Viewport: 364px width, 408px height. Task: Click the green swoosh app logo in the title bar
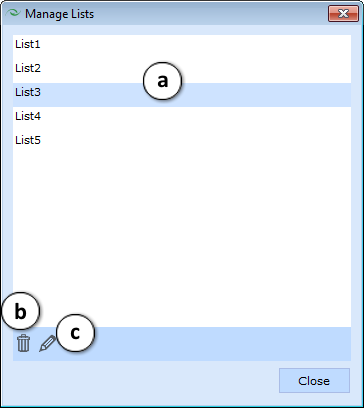13,14
